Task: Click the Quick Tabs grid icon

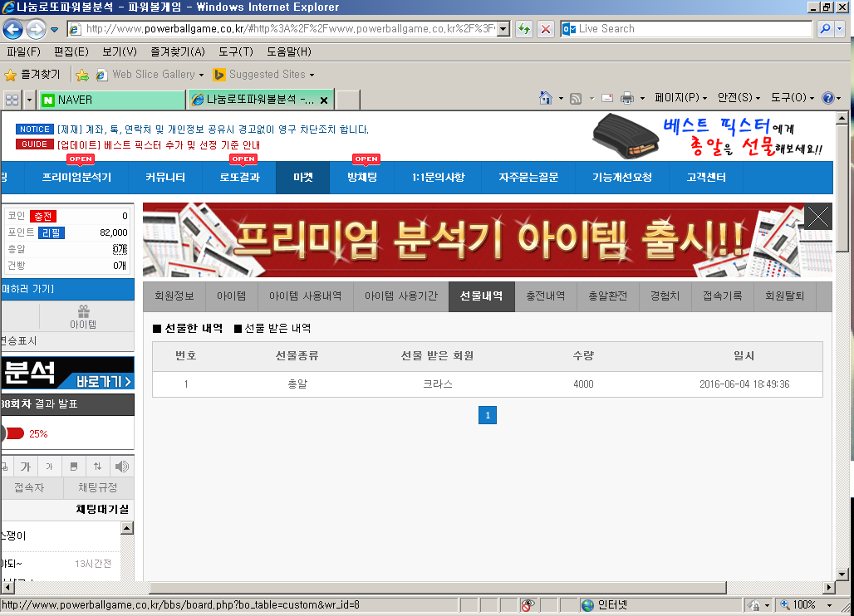Action: (x=12, y=100)
